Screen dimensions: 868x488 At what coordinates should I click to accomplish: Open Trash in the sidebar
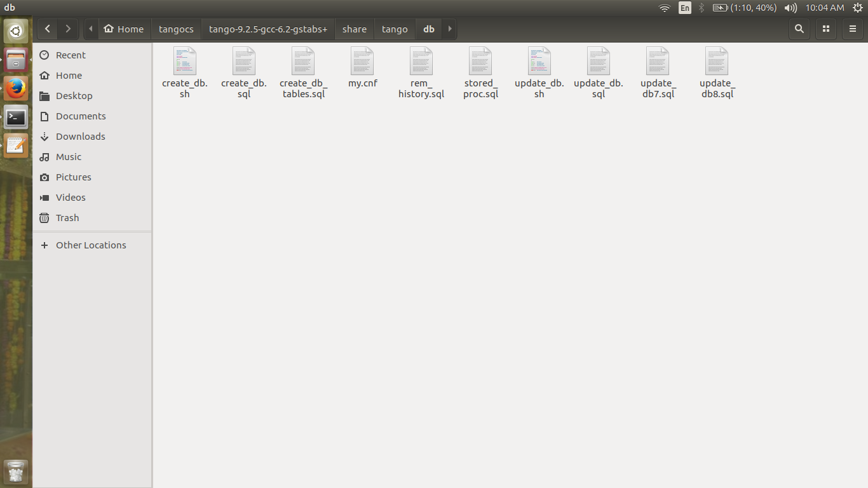pyautogui.click(x=92, y=218)
